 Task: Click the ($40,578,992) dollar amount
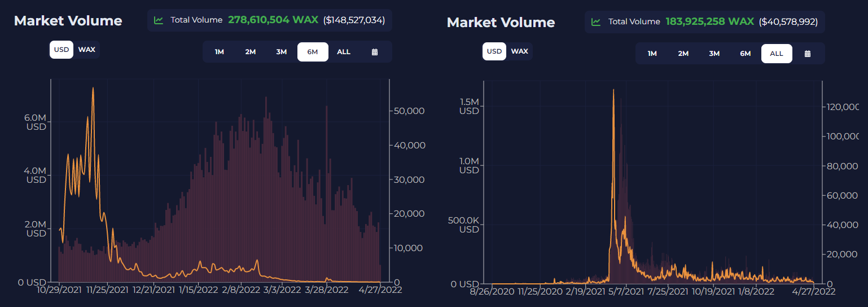tap(788, 22)
